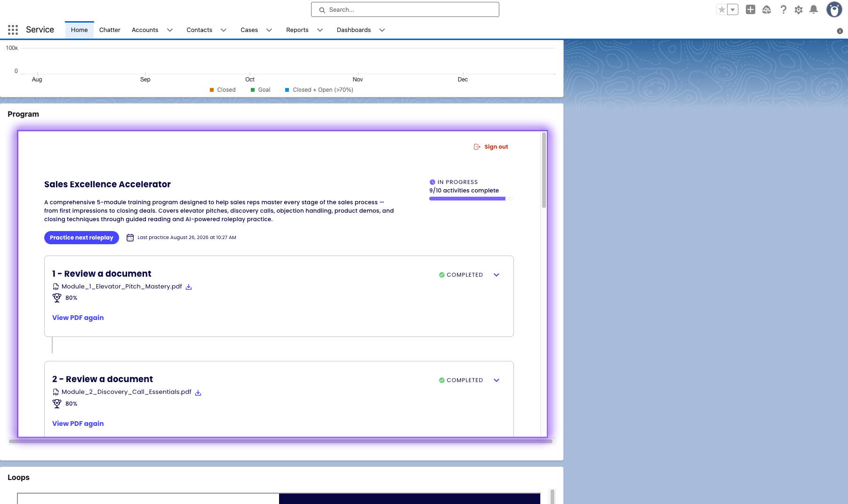Click the Global Actions plus icon
Image resolution: width=848 pixels, height=504 pixels.
[751, 9]
